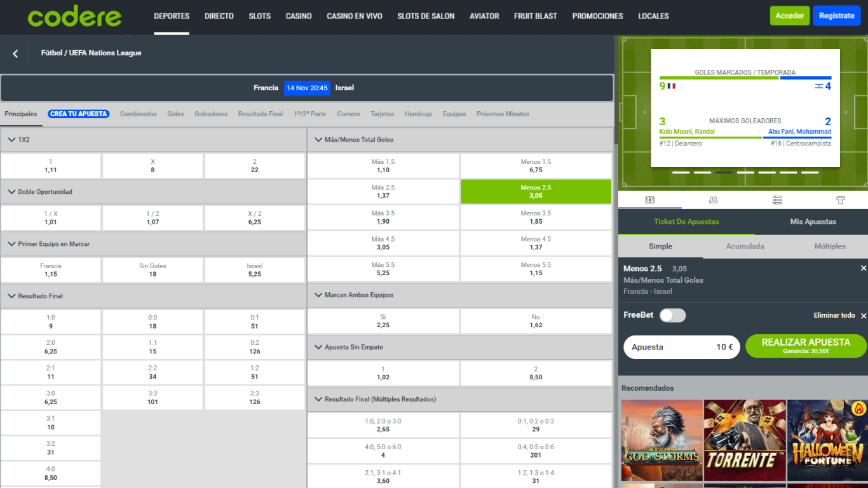The width and height of the screenshot is (868, 488).
Task: Open the PROMOCIONES menu item
Action: 597,16
